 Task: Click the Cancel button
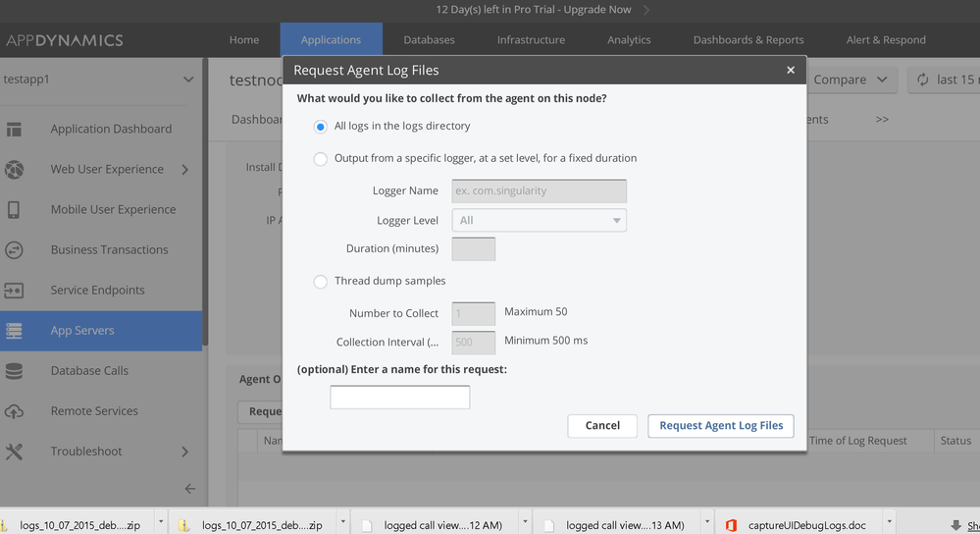[x=602, y=426]
